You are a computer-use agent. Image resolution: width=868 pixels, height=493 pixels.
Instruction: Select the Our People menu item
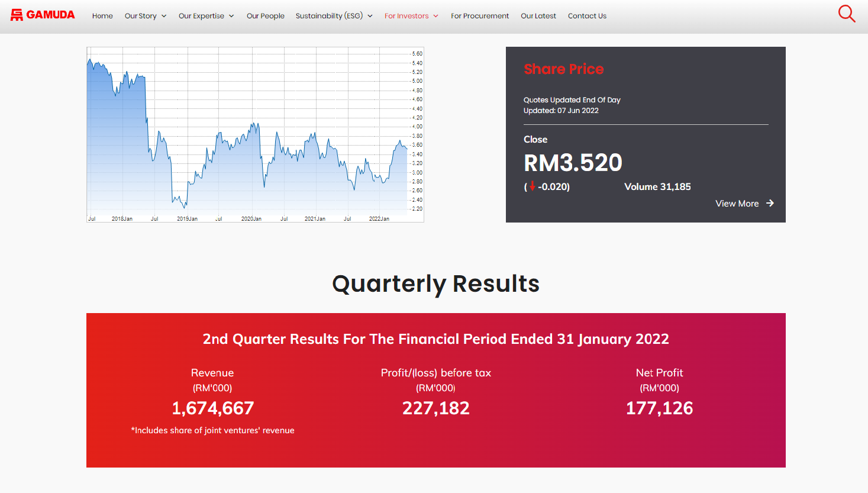pyautogui.click(x=266, y=16)
